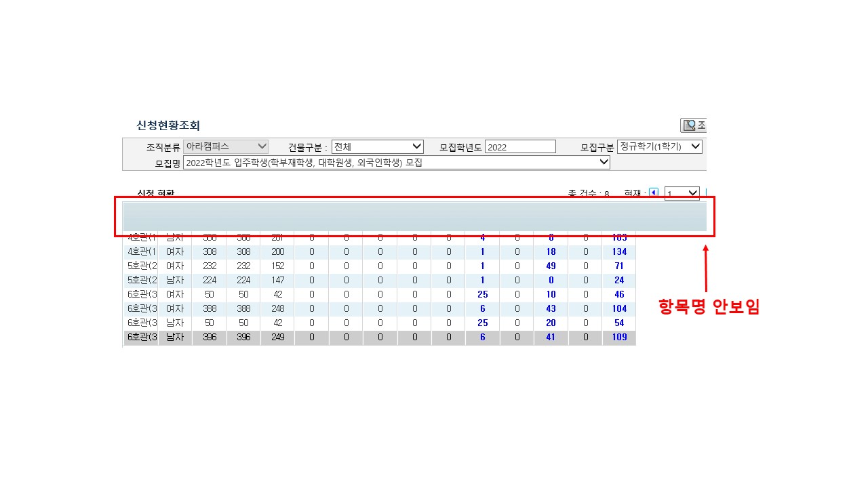
Task: Click the blue 134 total link
Action: [618, 251]
